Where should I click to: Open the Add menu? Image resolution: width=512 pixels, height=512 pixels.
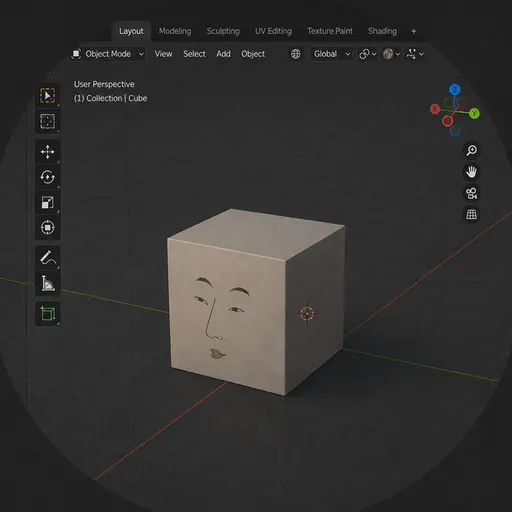coord(223,54)
